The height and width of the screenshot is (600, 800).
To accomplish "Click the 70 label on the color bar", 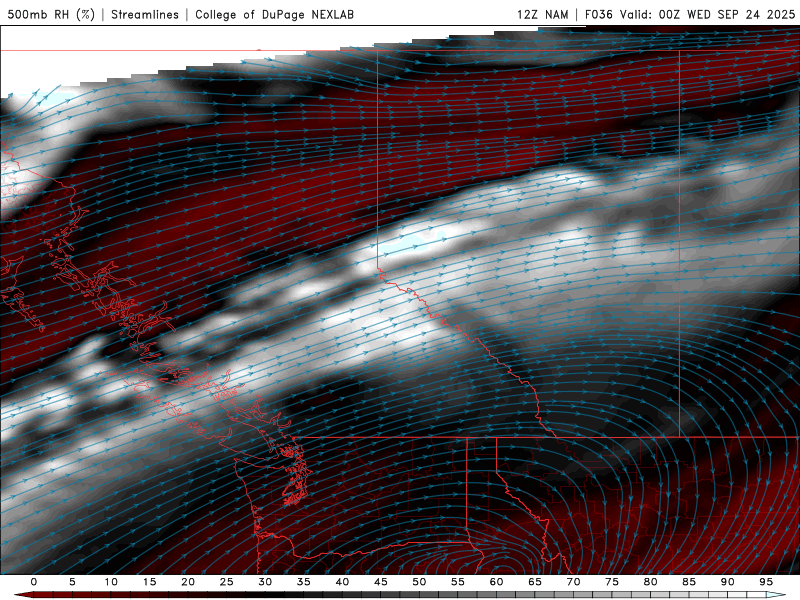I will click(x=573, y=582).
